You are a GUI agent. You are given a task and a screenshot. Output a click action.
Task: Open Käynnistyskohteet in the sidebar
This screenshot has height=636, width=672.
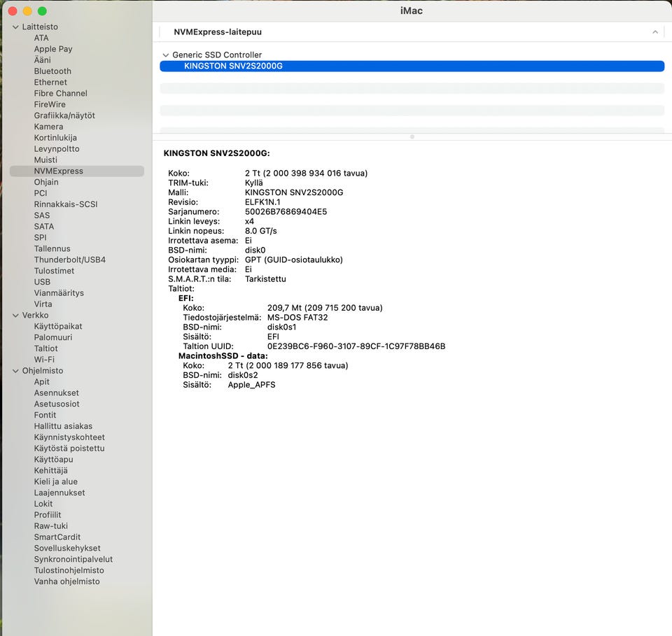(69, 438)
